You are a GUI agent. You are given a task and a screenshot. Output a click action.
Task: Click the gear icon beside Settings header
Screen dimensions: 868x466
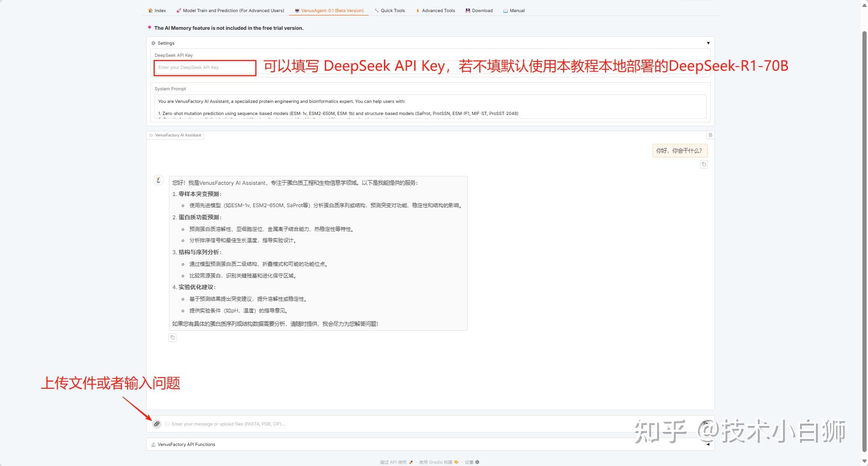click(153, 43)
